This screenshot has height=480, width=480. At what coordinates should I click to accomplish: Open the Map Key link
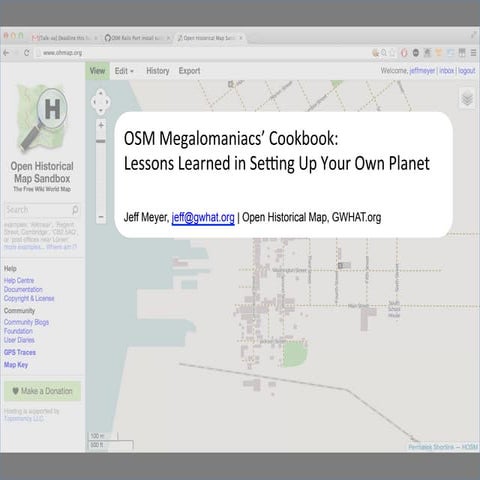coord(16,365)
